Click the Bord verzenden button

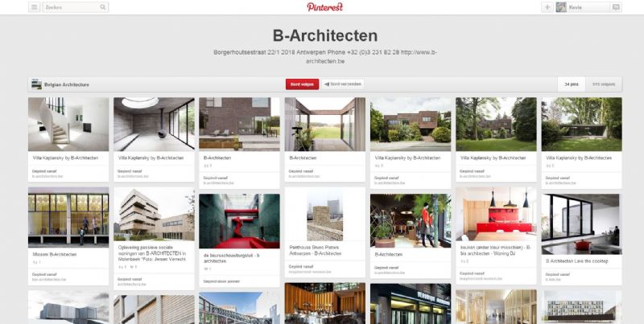point(344,84)
